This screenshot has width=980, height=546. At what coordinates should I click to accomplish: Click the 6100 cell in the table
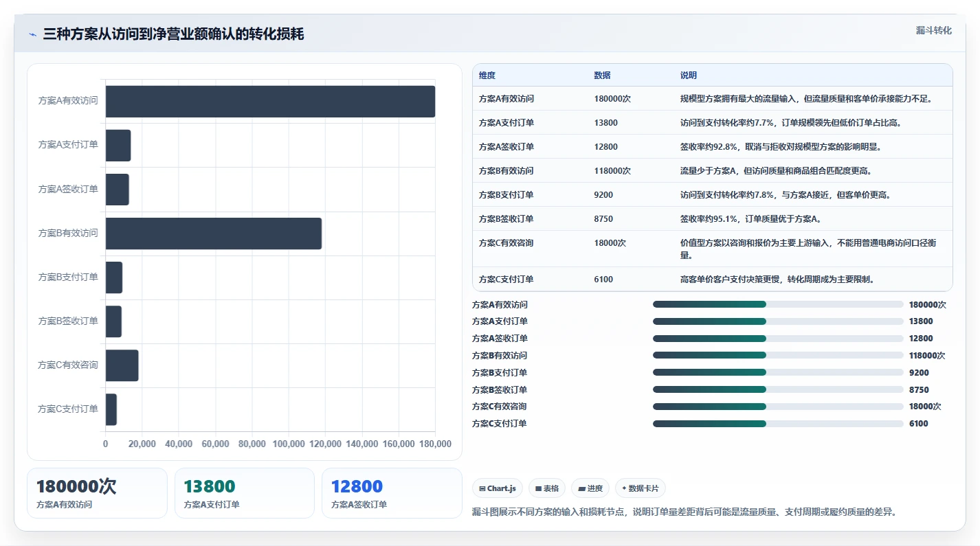tap(604, 280)
